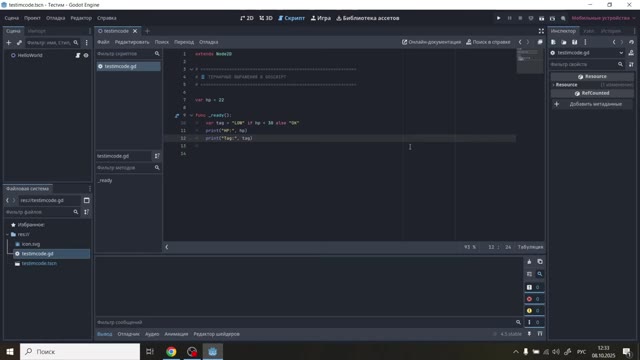
Task: Click the instance scene link icon
Action: pos(19,42)
